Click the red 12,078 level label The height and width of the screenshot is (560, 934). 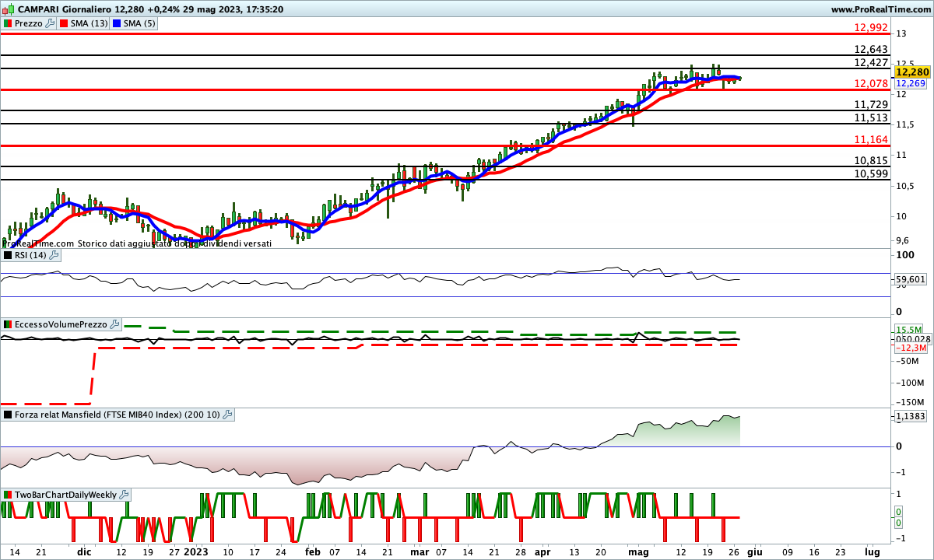point(871,83)
